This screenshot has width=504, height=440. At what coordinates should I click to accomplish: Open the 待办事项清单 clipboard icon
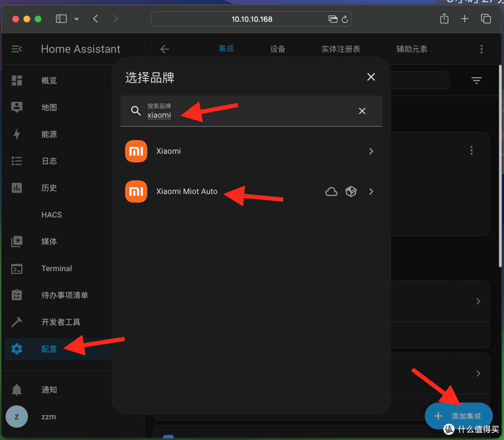(17, 295)
